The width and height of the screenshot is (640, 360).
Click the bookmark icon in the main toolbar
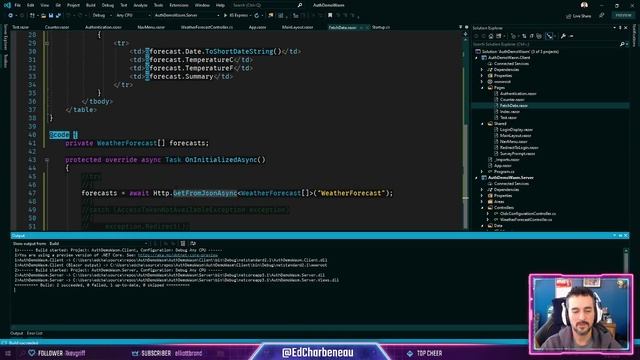coord(330,16)
